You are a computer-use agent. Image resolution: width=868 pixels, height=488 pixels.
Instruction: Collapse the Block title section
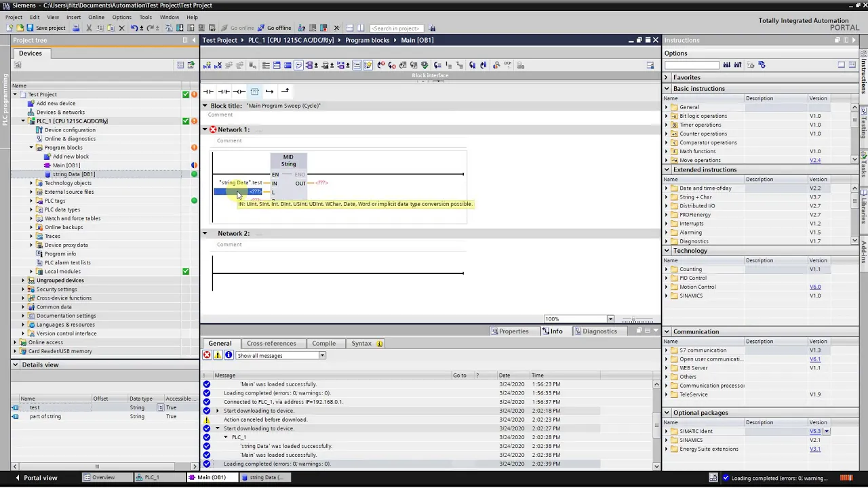tap(205, 106)
